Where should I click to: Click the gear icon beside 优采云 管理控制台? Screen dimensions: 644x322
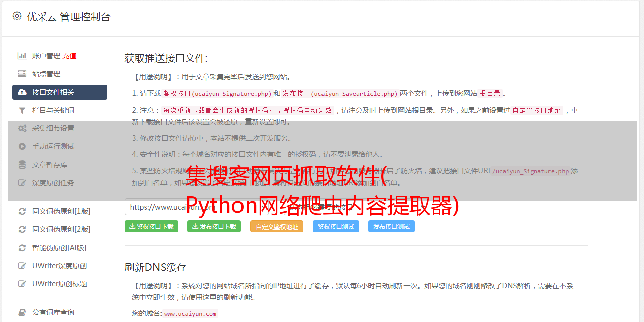(x=17, y=16)
